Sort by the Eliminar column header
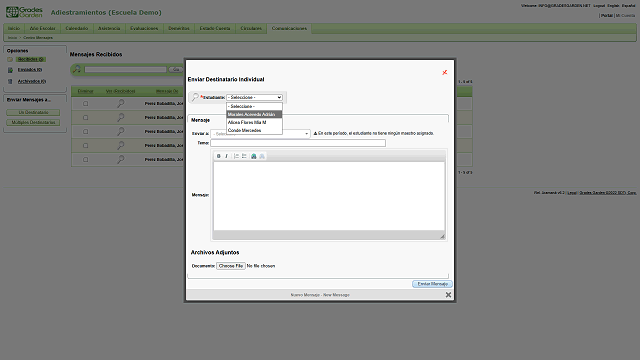The image size is (640, 360). coord(85,91)
